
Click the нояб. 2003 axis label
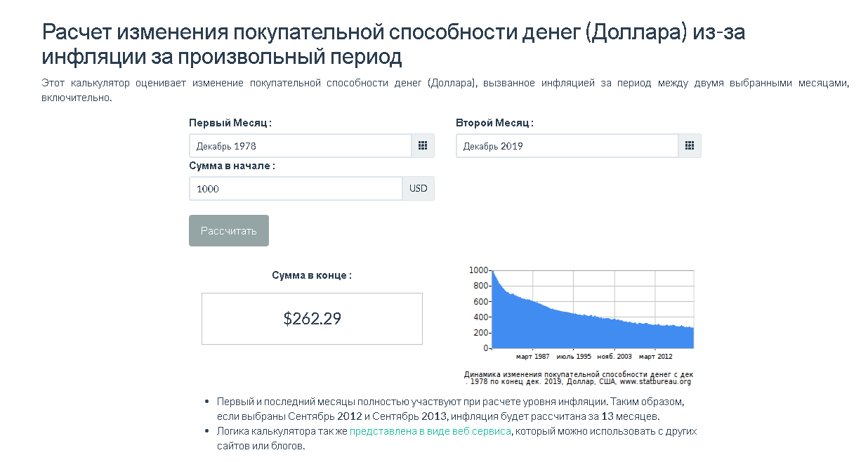pyautogui.click(x=614, y=357)
